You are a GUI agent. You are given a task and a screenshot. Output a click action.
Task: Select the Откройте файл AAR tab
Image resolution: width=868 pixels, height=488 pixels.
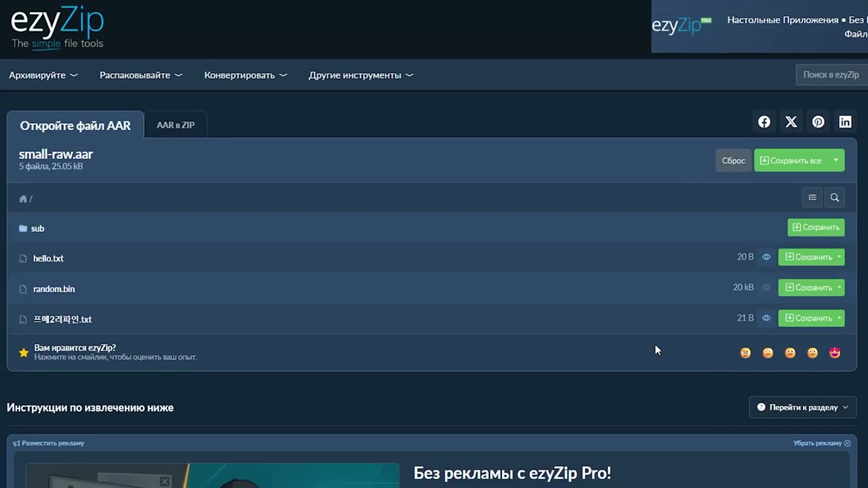click(75, 125)
